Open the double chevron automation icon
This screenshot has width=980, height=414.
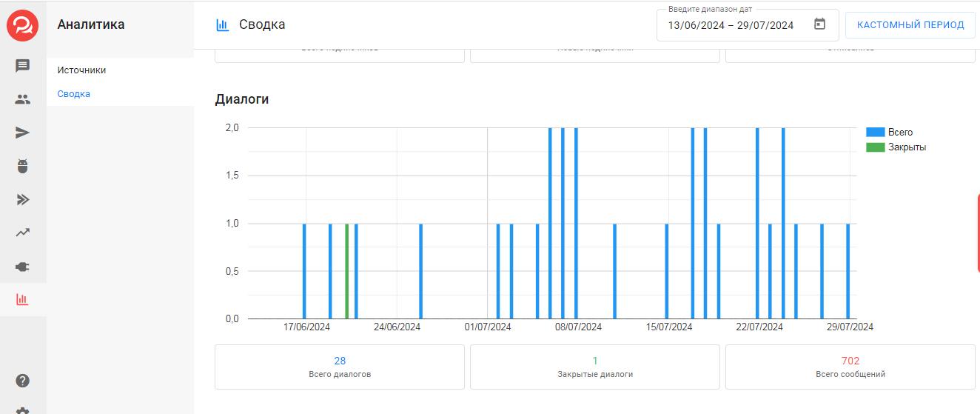(x=22, y=199)
